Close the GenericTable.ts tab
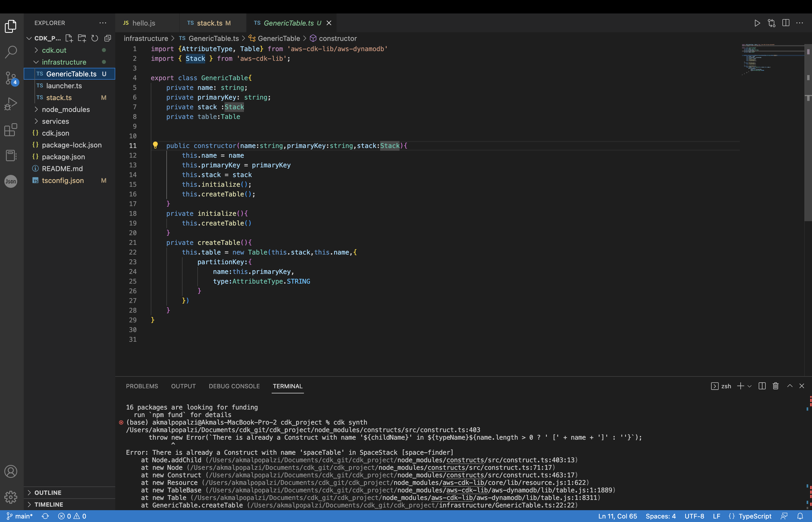The image size is (812, 522). (329, 23)
